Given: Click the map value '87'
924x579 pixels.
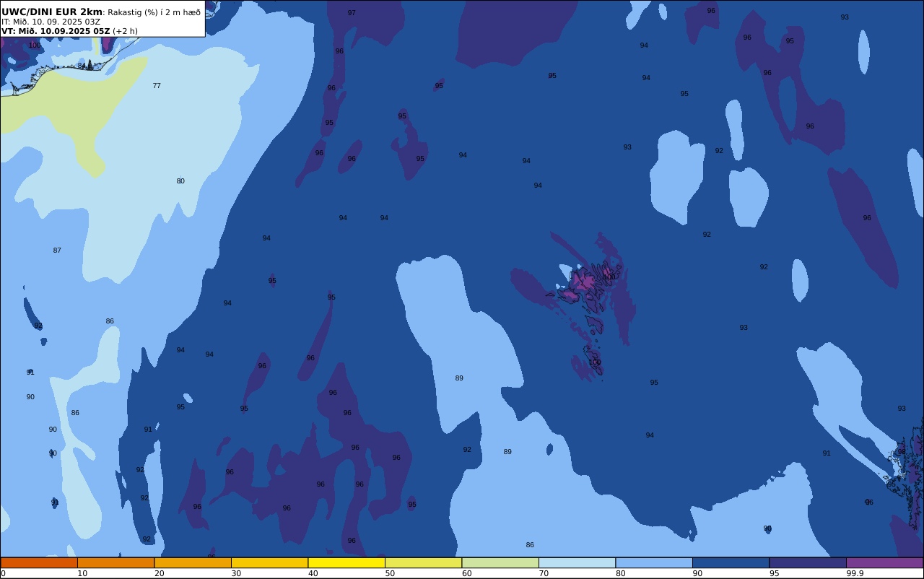Looking at the screenshot, I should [x=57, y=251].
